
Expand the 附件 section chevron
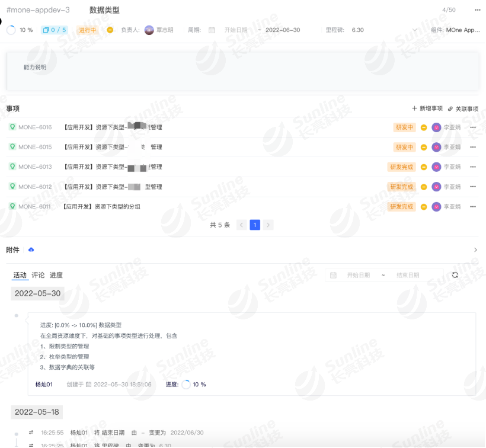(x=475, y=249)
